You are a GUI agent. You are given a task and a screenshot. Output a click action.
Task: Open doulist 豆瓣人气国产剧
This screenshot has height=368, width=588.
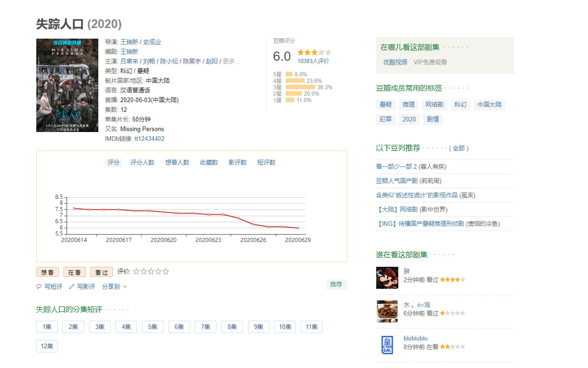[x=397, y=181]
